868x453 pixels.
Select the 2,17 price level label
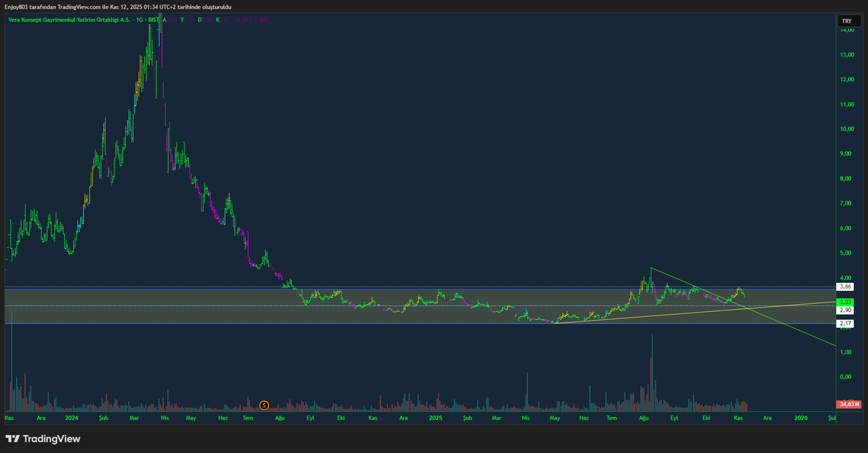pos(844,323)
